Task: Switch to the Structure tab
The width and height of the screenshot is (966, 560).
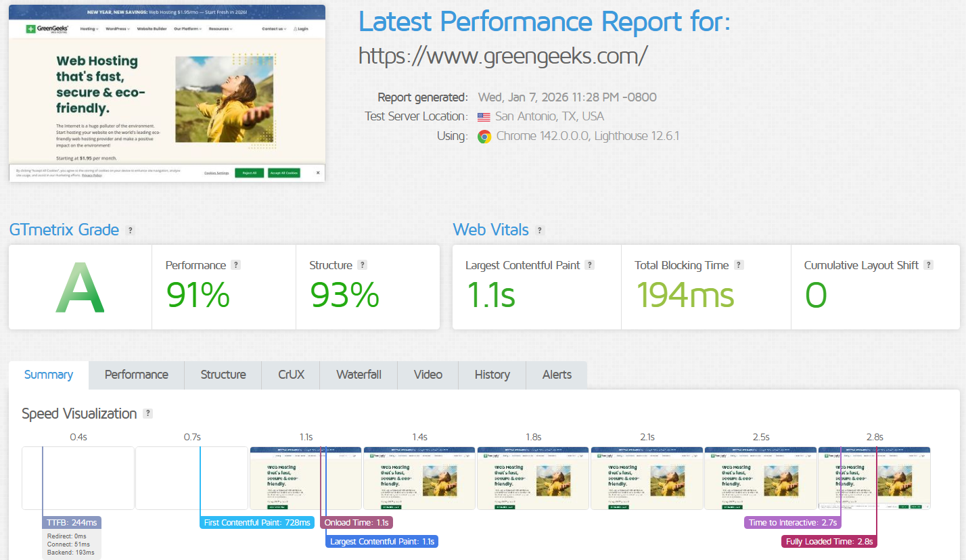Action: tap(223, 375)
